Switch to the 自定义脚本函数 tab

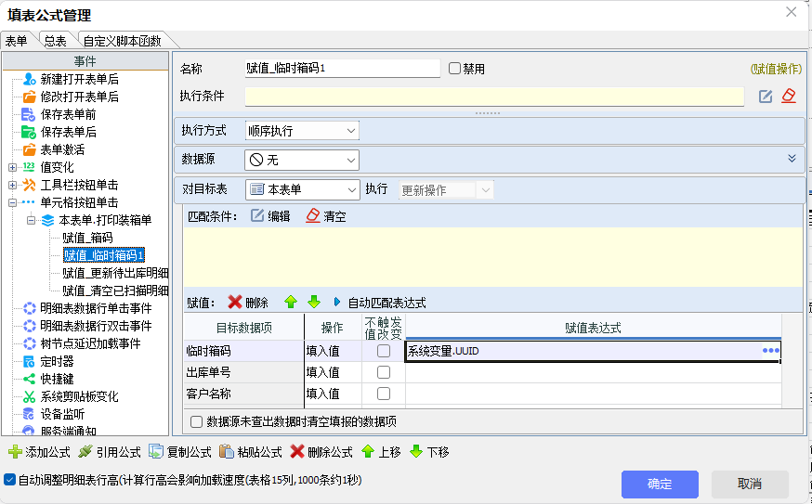pos(122,40)
